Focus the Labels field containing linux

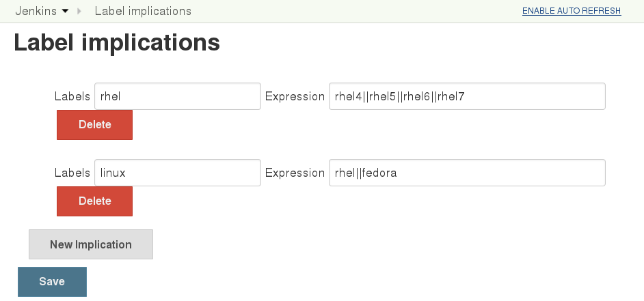pyautogui.click(x=177, y=173)
